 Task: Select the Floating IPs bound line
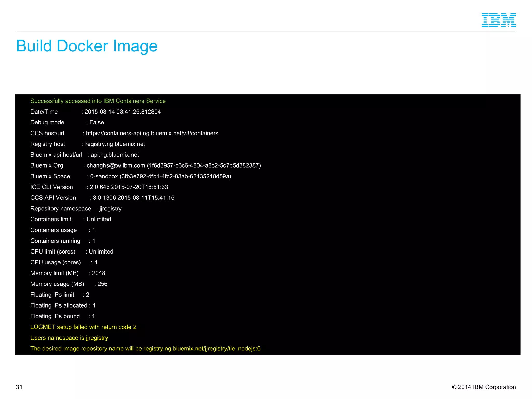pyautogui.click(x=63, y=316)
